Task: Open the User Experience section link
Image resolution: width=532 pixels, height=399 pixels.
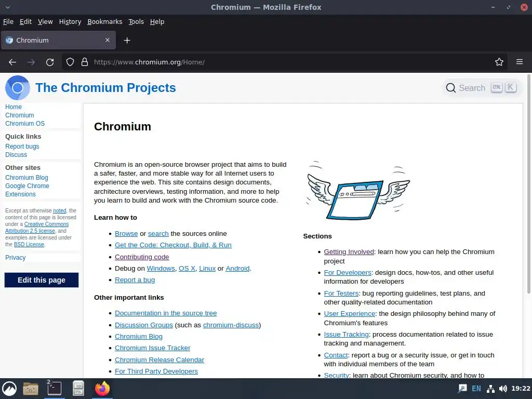Action: [x=350, y=313]
